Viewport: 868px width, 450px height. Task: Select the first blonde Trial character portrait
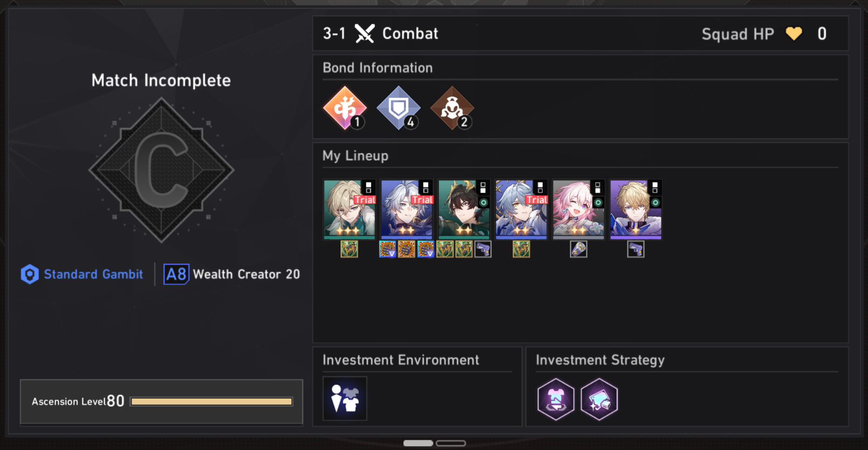click(x=349, y=210)
